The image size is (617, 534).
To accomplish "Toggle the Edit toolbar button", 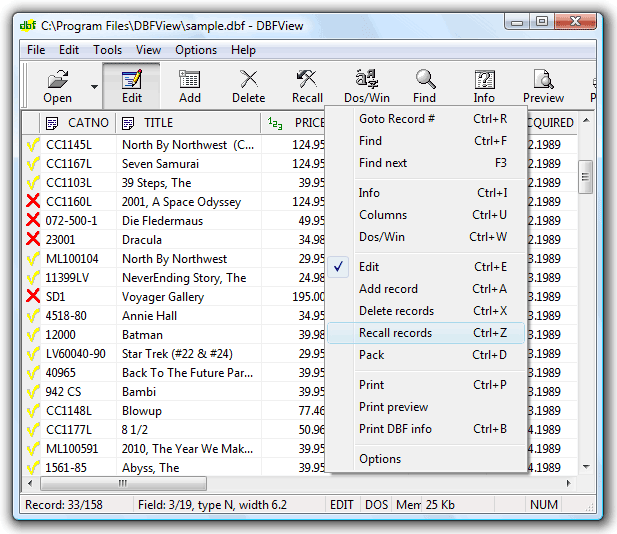I will point(131,80).
